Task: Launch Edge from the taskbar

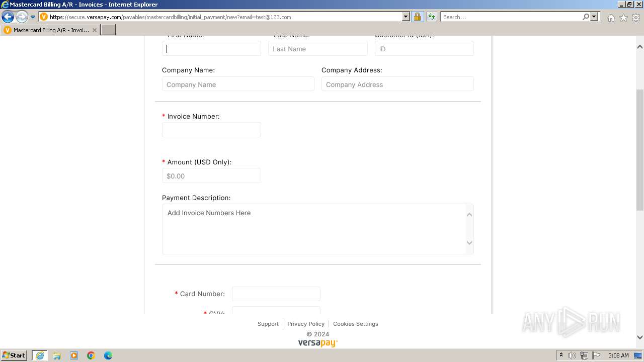Action: click(108, 355)
